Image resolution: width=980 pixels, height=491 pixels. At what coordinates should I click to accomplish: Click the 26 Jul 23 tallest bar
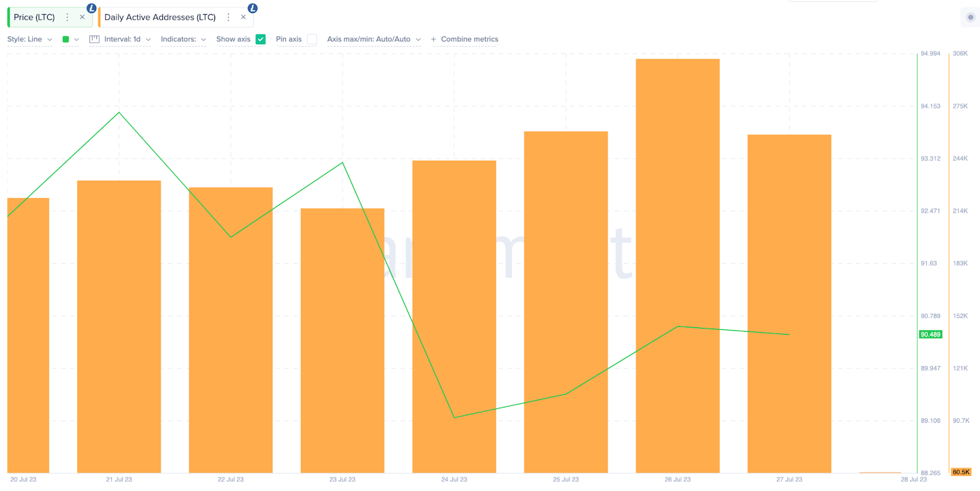pos(677,265)
